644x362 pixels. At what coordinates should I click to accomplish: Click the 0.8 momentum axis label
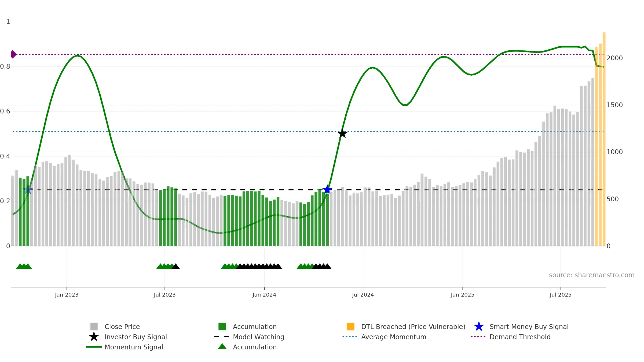[5, 66]
